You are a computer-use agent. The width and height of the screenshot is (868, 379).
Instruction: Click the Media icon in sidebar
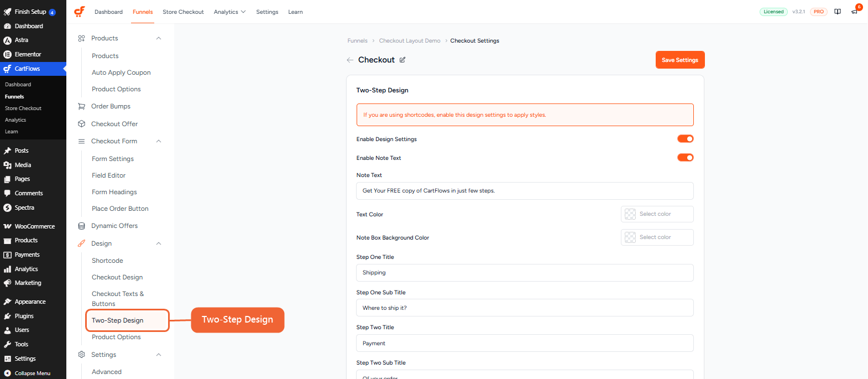[x=7, y=165]
